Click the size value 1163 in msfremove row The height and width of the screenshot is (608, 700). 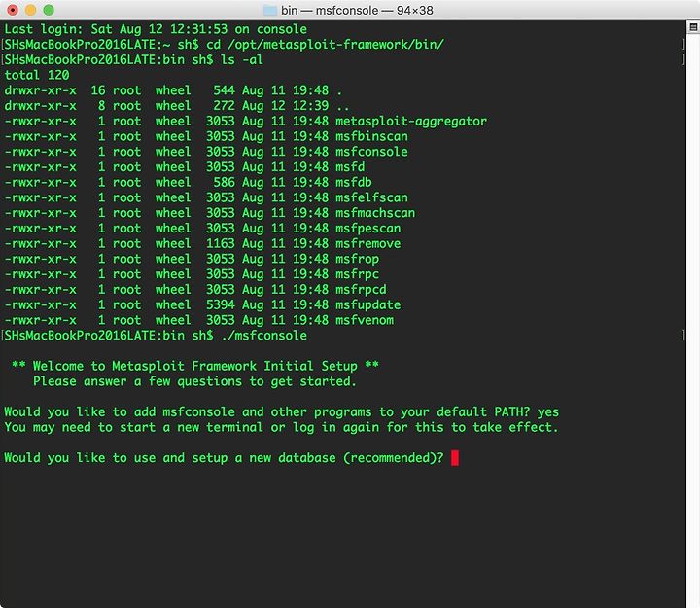coord(220,243)
